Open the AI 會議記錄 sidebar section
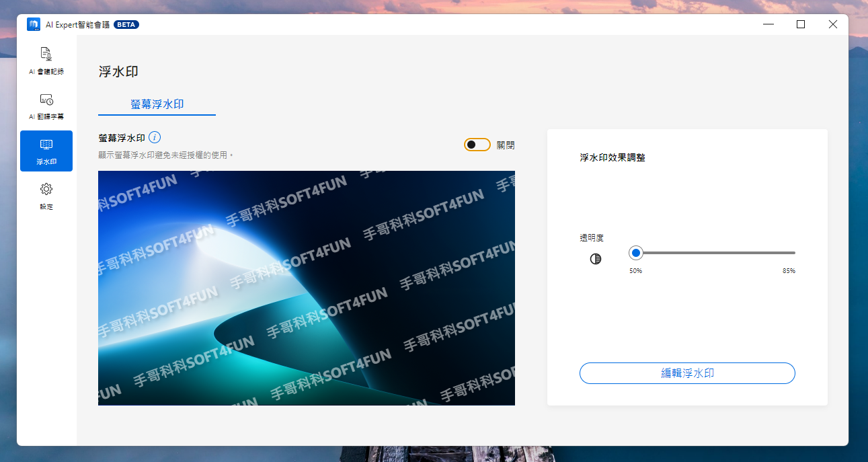The width and height of the screenshot is (868, 462). [x=46, y=61]
